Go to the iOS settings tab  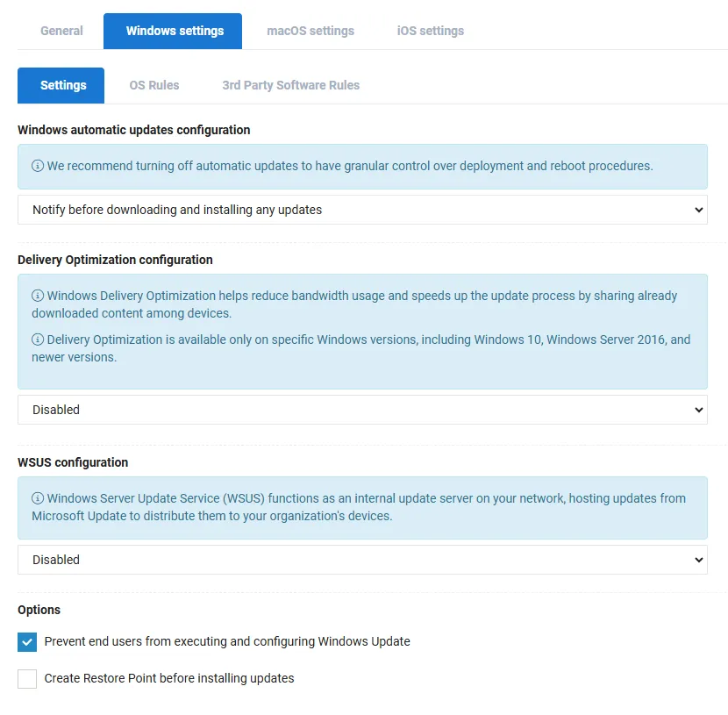(x=431, y=31)
